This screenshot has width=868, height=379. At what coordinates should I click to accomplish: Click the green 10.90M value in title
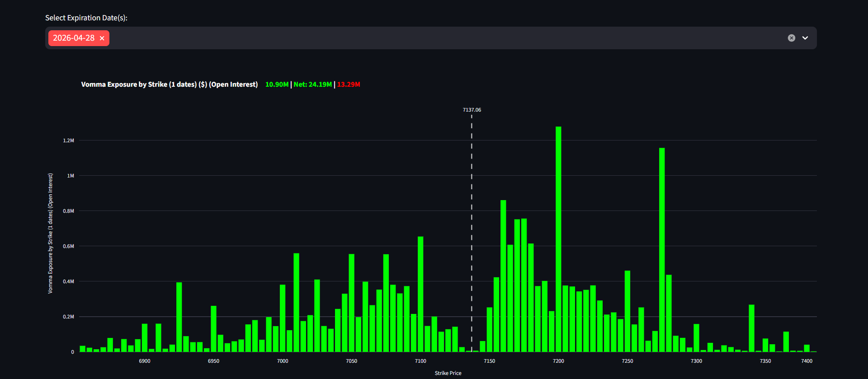pos(277,84)
